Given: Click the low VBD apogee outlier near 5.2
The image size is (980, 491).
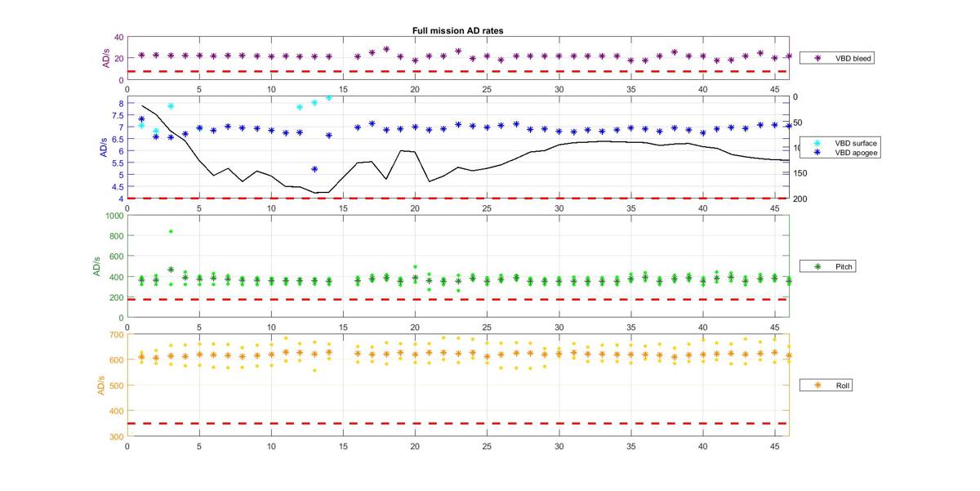Looking at the screenshot, I should tap(314, 169).
